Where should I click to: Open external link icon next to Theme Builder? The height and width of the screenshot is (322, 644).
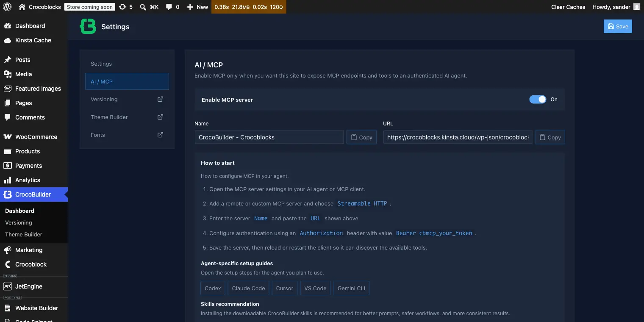tap(160, 117)
